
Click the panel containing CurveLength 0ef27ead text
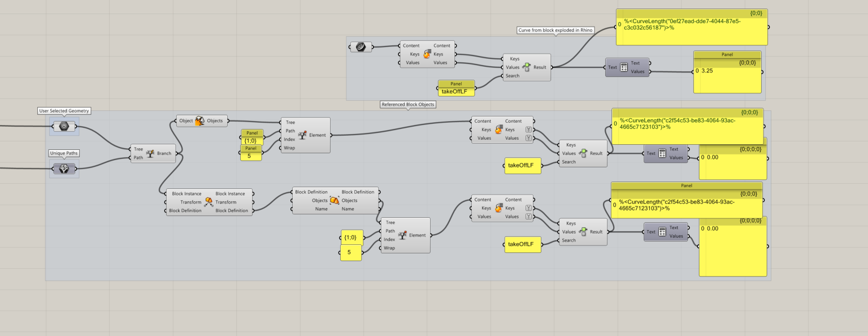point(692,27)
